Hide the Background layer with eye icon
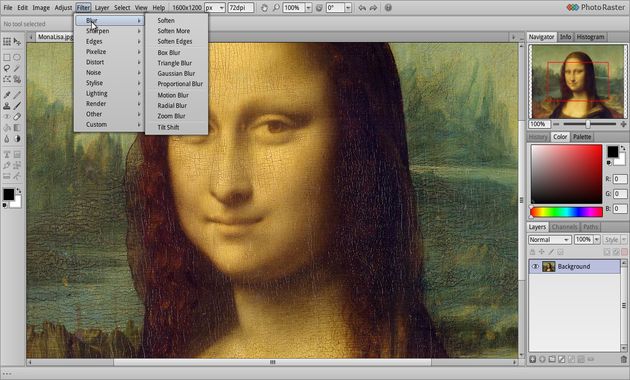Image resolution: width=630 pixels, height=380 pixels. [535, 266]
